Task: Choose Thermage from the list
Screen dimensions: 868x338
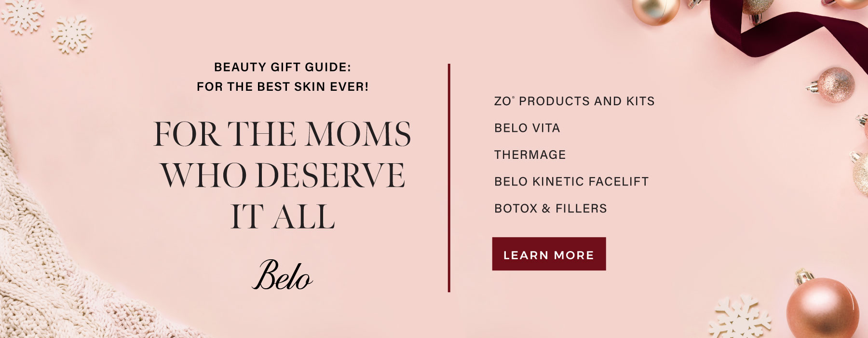Action: tap(530, 155)
